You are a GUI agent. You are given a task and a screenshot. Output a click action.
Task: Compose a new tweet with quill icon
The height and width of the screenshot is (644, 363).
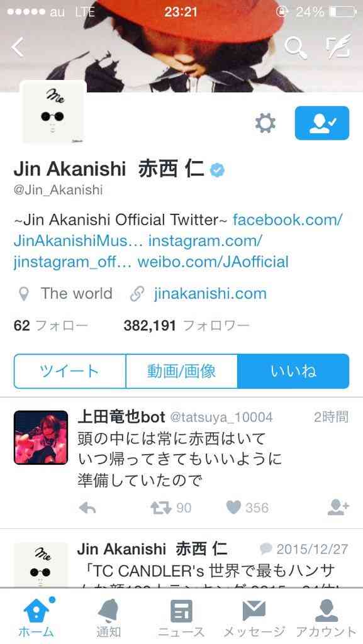338,47
